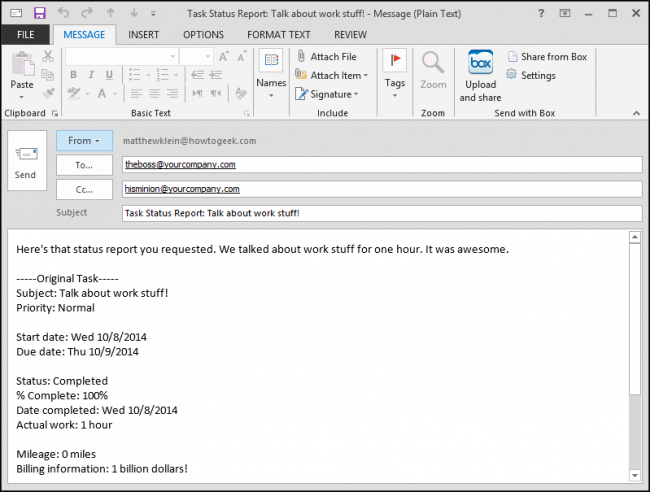Click the To... button
The width and height of the screenshot is (650, 492).
(x=84, y=165)
